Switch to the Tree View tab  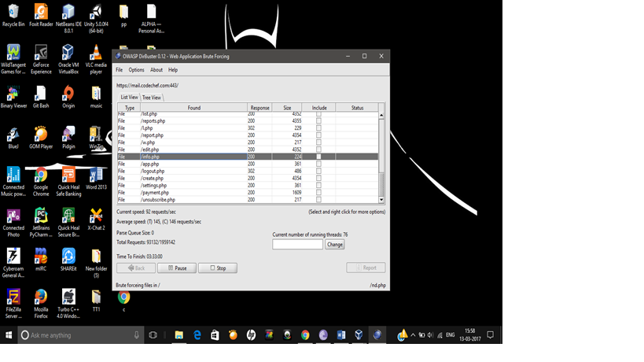pos(152,98)
